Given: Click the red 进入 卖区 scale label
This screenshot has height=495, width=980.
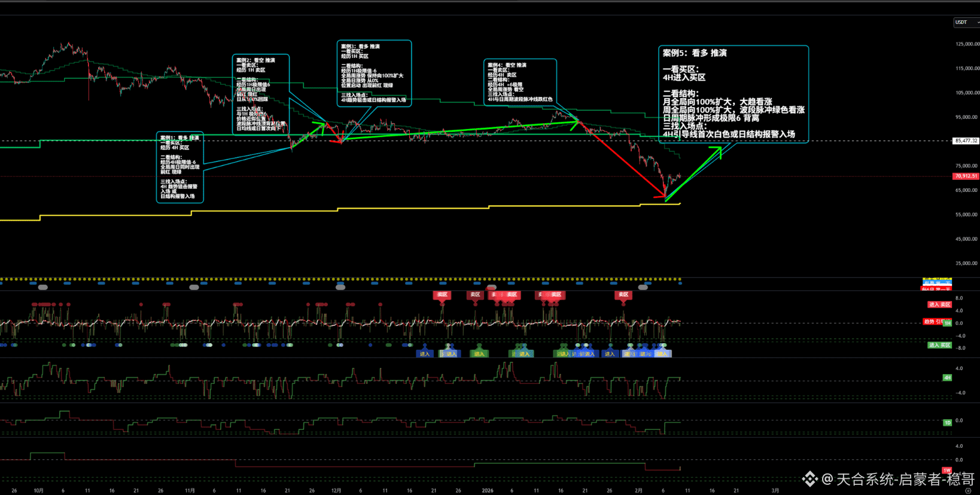Looking at the screenshot, I should click(939, 304).
